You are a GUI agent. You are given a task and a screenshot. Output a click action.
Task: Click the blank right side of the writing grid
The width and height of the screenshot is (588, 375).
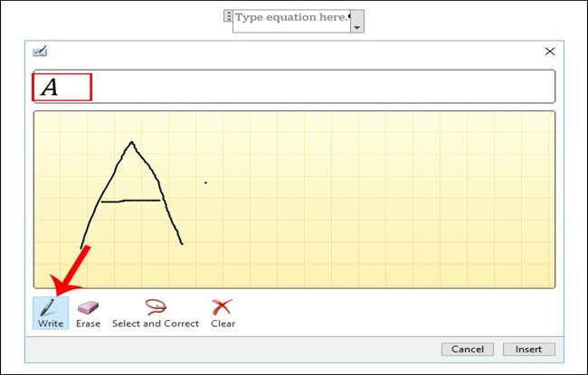pos(407,199)
